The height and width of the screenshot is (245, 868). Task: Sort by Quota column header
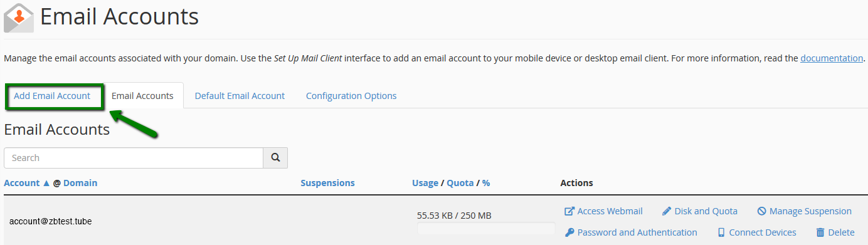[460, 183]
